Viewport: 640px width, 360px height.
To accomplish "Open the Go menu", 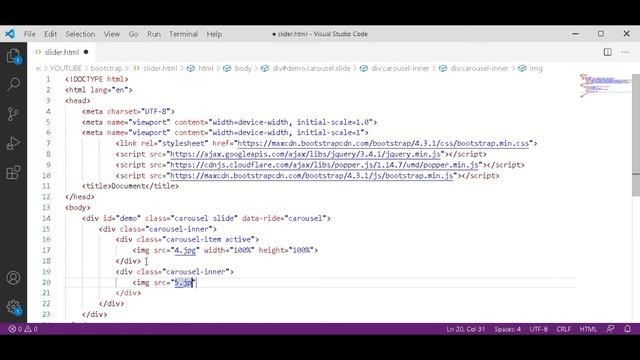I will coord(133,34).
